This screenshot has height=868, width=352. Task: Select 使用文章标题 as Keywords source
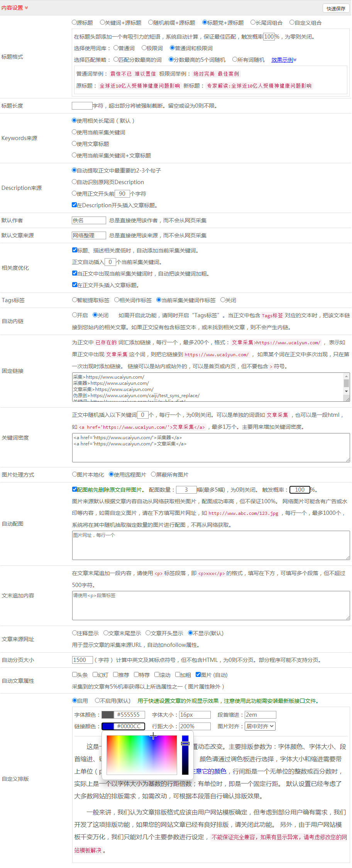pos(74,144)
